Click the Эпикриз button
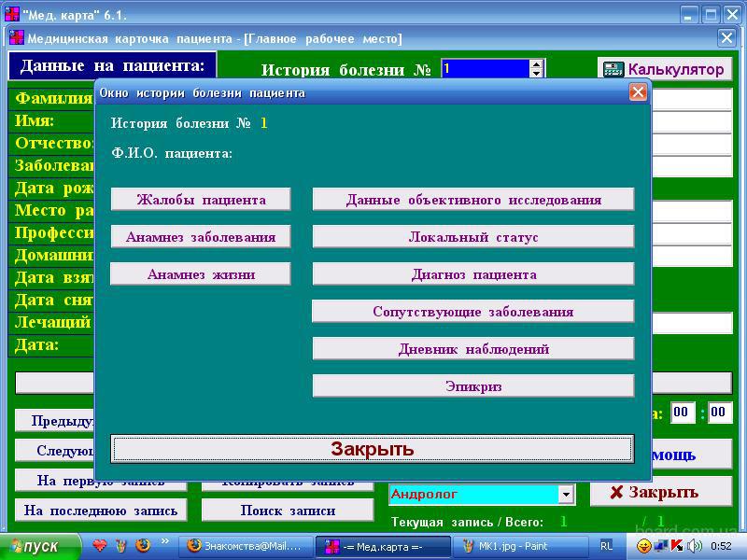This screenshot has height=560, width=747. [x=473, y=385]
